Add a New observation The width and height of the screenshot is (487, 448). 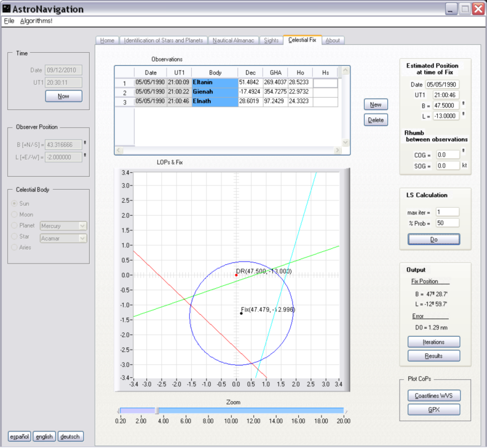376,104
